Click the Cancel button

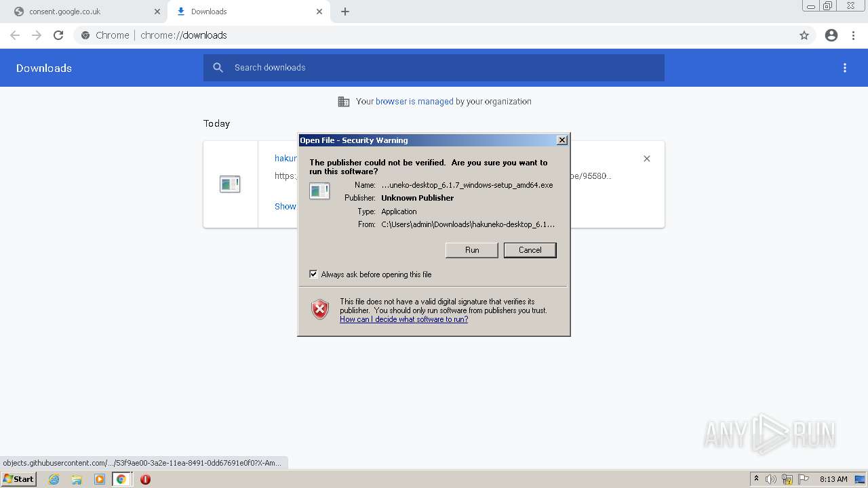(530, 250)
